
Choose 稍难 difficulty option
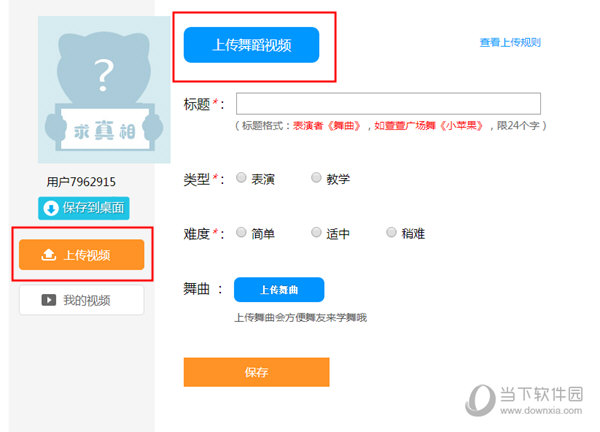[x=391, y=232]
